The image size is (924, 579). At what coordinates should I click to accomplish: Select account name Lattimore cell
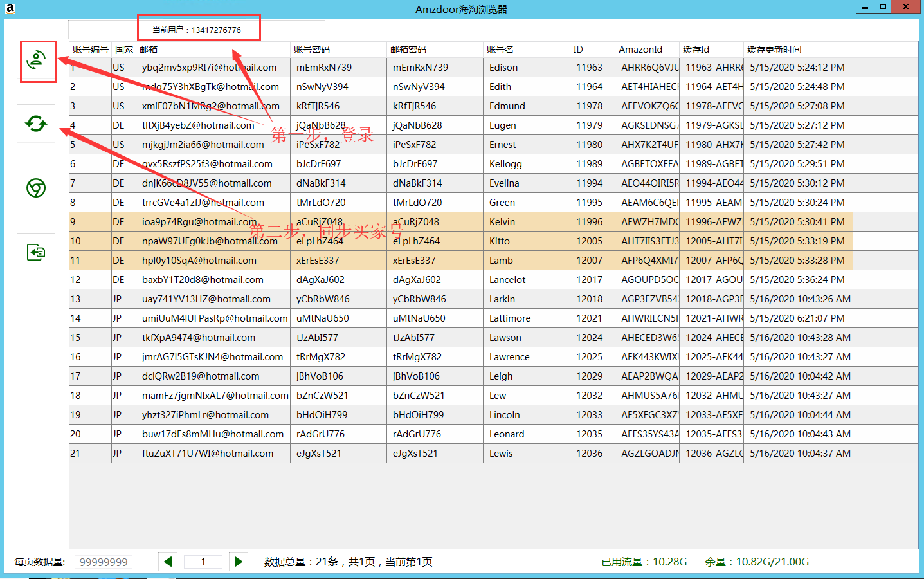(x=527, y=318)
